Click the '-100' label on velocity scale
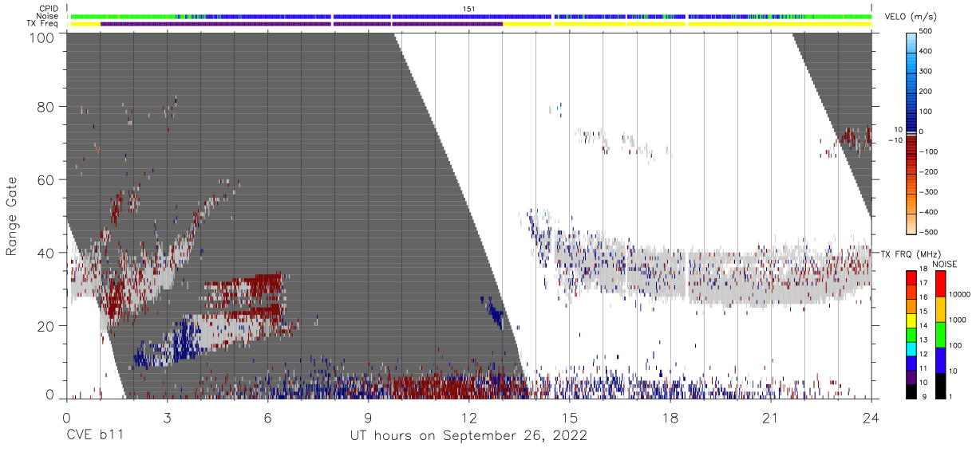980x452 pixels. [929, 151]
